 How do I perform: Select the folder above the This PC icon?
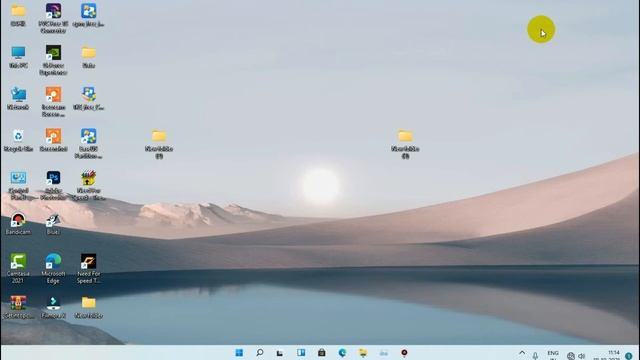click(x=18, y=15)
